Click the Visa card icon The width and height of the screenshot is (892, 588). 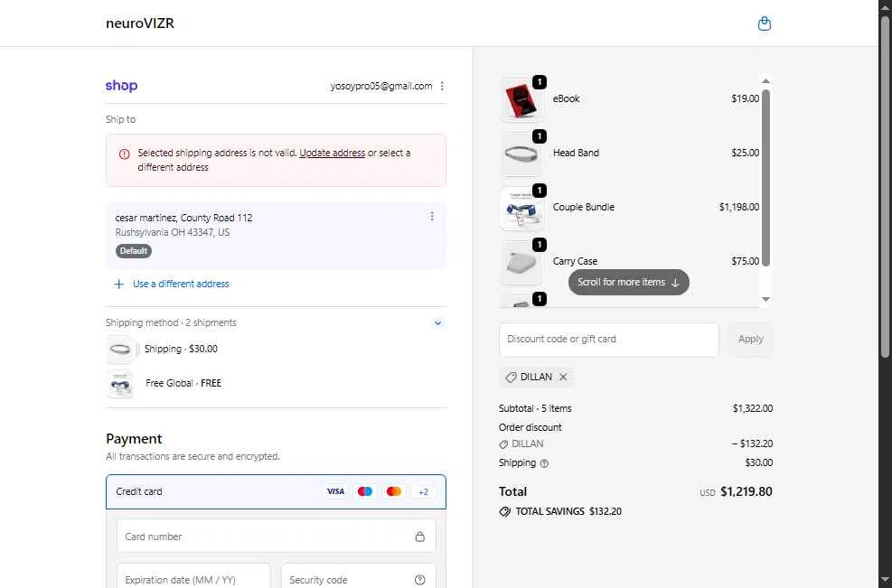(335, 491)
